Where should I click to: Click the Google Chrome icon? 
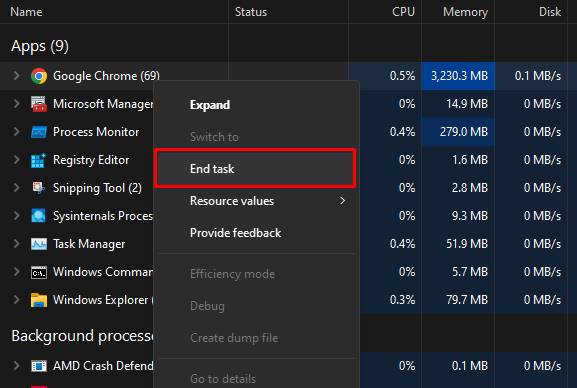[x=39, y=76]
